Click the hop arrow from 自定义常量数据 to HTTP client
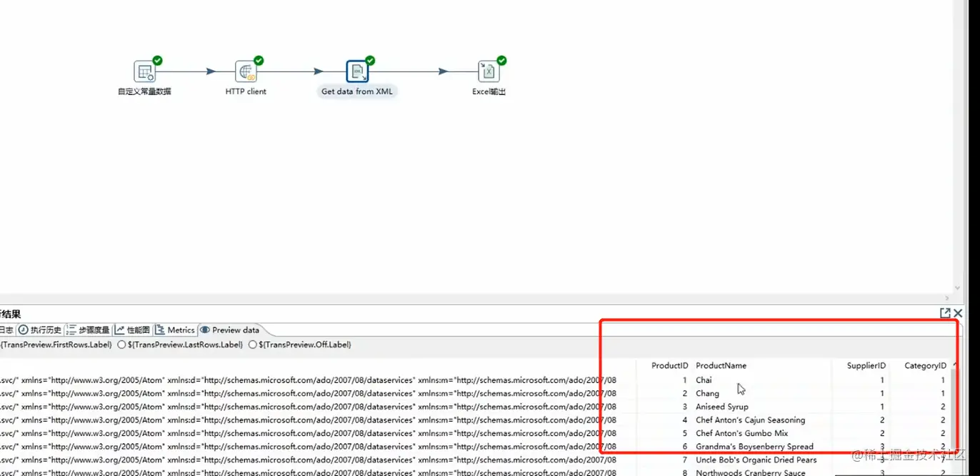 (211, 71)
